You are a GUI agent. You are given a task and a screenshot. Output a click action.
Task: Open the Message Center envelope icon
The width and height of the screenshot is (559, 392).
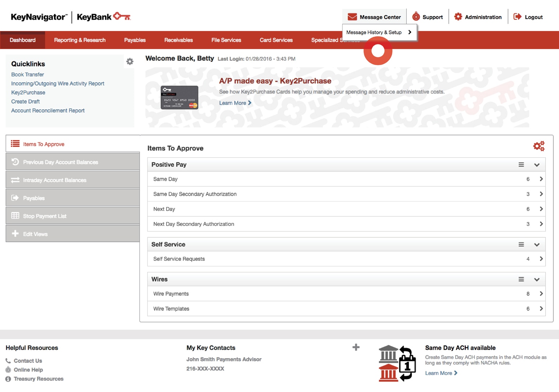[352, 17]
